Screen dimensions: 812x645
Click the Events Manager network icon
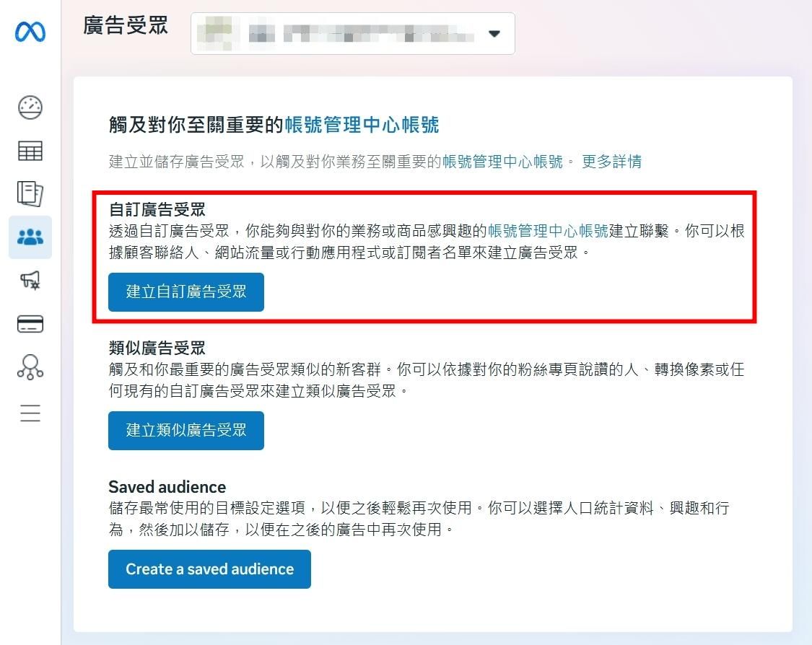[30, 367]
